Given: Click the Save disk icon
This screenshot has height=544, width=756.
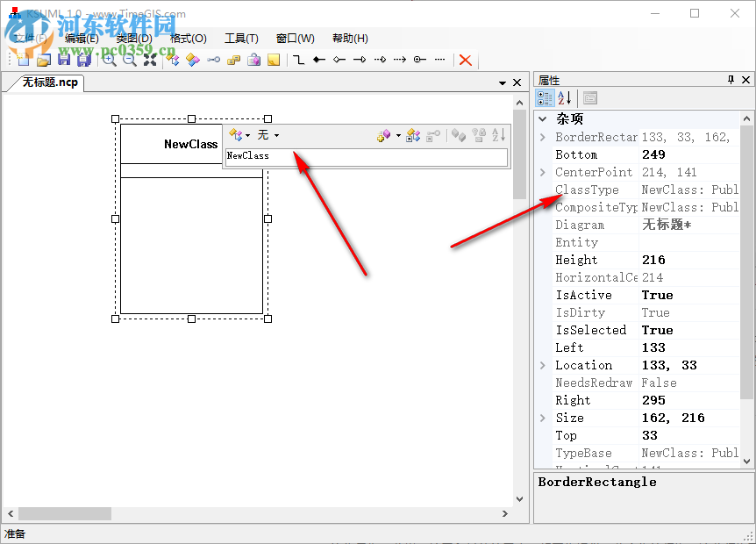Looking at the screenshot, I should click(64, 60).
